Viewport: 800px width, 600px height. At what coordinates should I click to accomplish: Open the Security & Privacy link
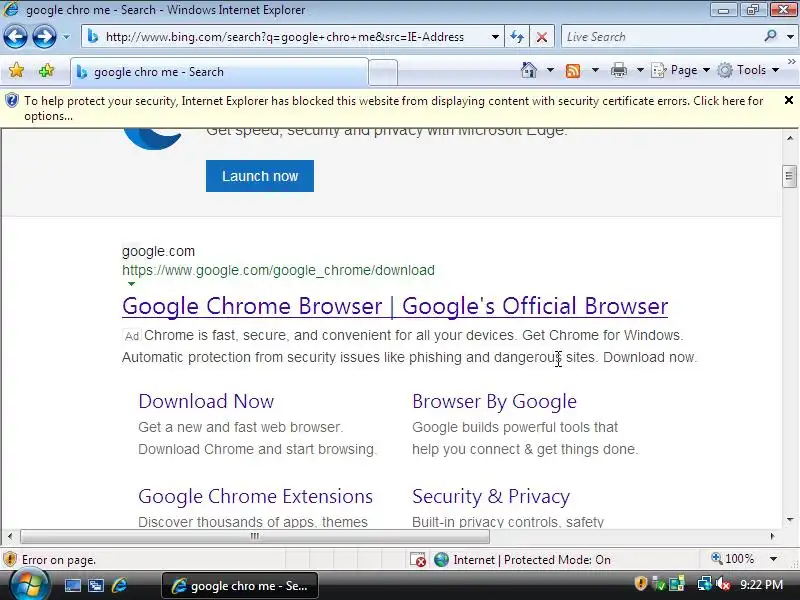[491, 496]
